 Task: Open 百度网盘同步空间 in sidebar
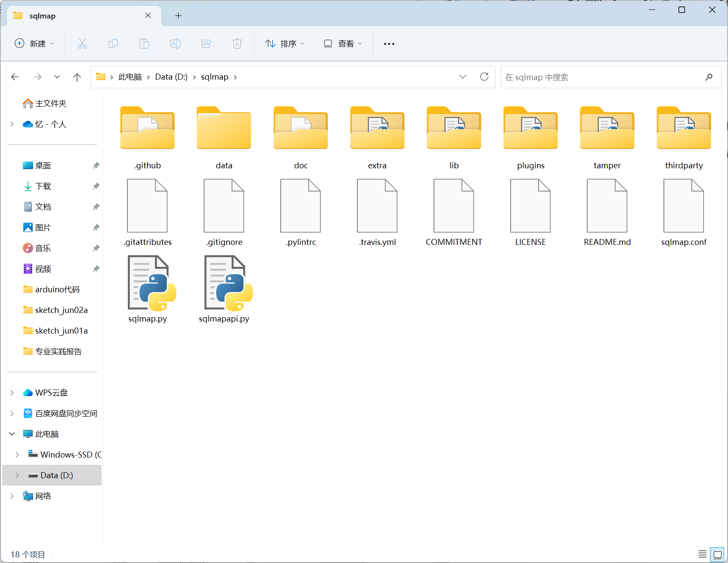(x=60, y=413)
